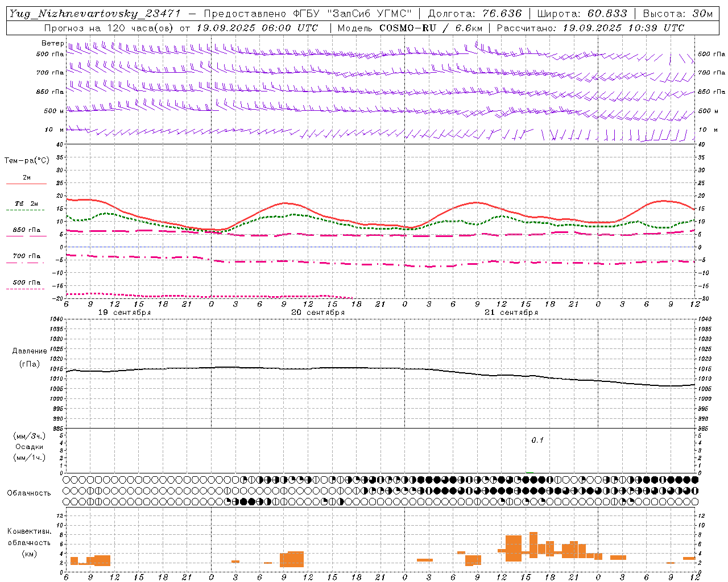
Task: Click the (мм/3ч.) precipitation unit label
Action: 30,436
